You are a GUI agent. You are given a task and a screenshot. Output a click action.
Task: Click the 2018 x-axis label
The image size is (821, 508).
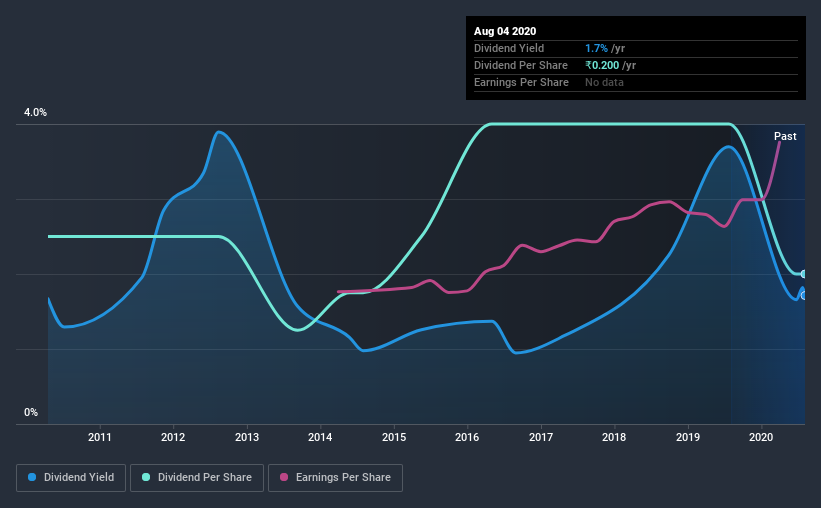[x=614, y=437]
